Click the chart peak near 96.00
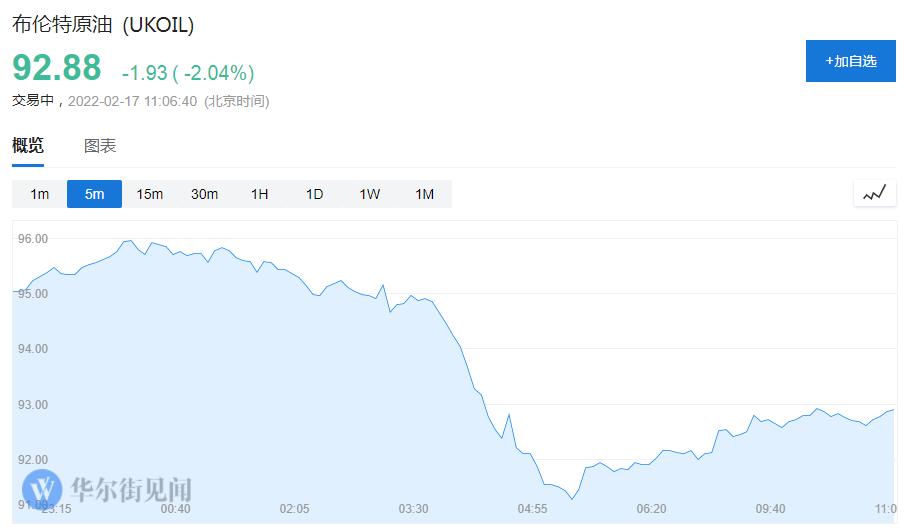Image resolution: width=907 pixels, height=532 pixels. pyautogui.click(x=129, y=241)
